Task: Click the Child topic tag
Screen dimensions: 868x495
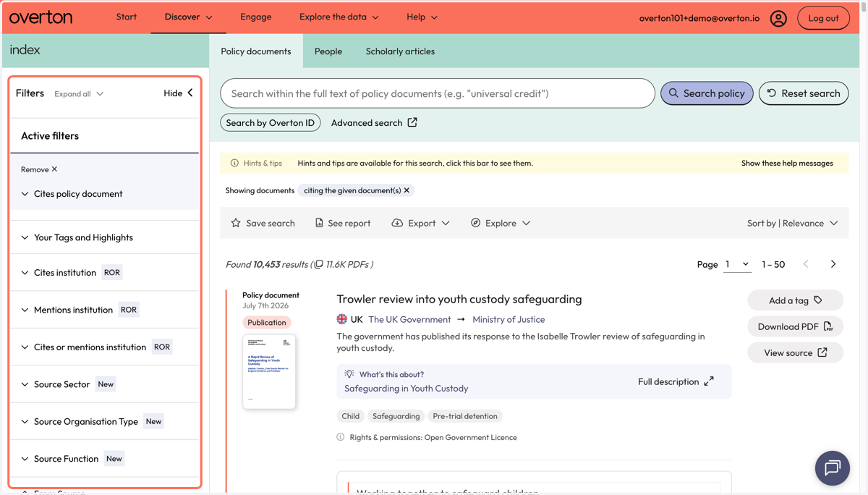Action: coord(351,416)
